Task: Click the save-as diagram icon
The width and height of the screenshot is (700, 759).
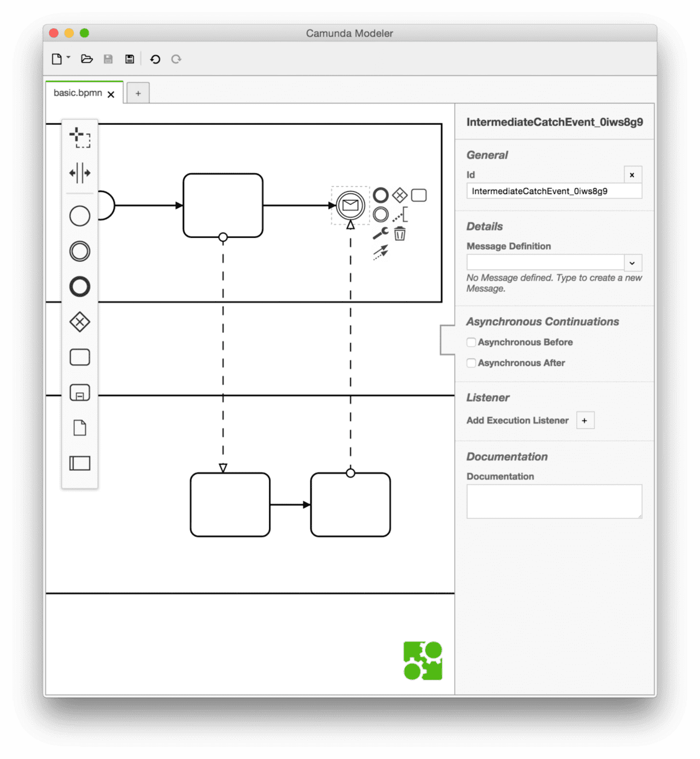Action: (130, 59)
